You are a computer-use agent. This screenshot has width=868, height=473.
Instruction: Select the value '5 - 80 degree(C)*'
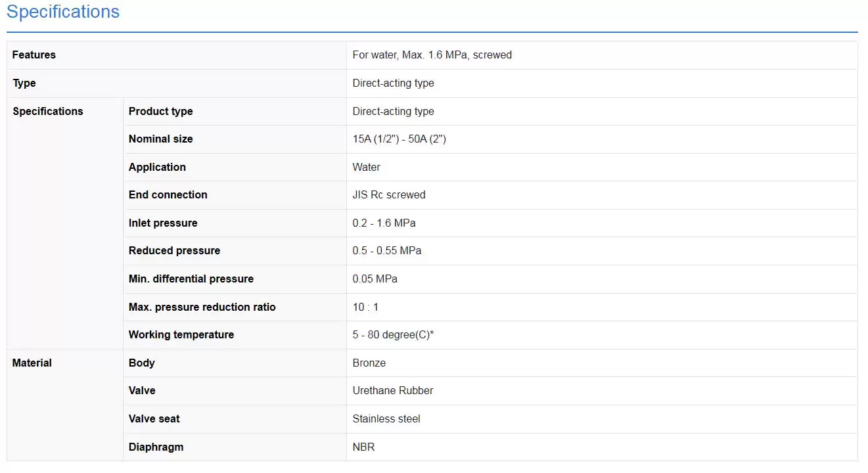click(393, 335)
